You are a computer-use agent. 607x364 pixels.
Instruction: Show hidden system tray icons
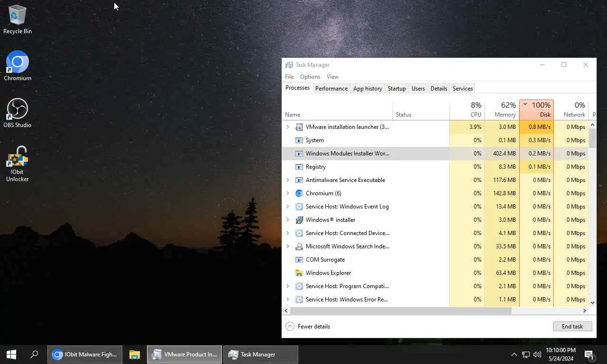[x=514, y=355]
